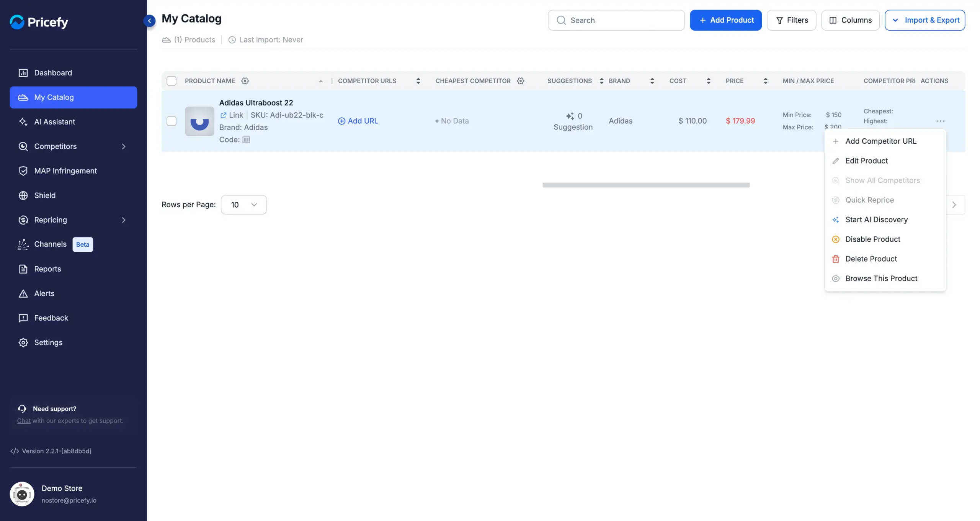This screenshot has height=521, width=980.
Task: Open the Shield section
Action: point(73,195)
